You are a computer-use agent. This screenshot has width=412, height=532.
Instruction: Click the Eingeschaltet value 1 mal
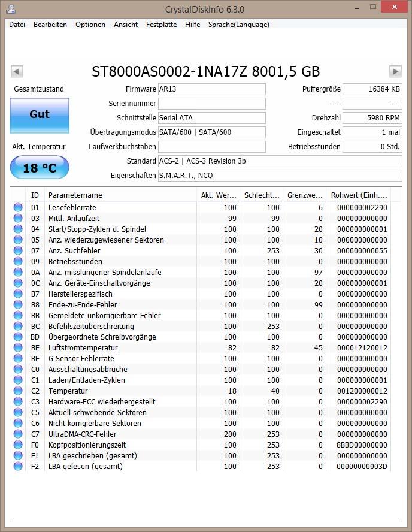(x=372, y=132)
